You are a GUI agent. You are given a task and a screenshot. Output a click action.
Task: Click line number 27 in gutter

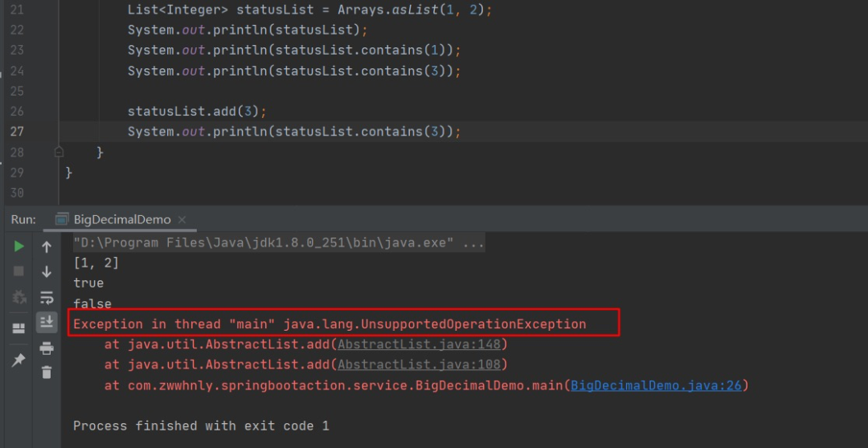tap(17, 132)
